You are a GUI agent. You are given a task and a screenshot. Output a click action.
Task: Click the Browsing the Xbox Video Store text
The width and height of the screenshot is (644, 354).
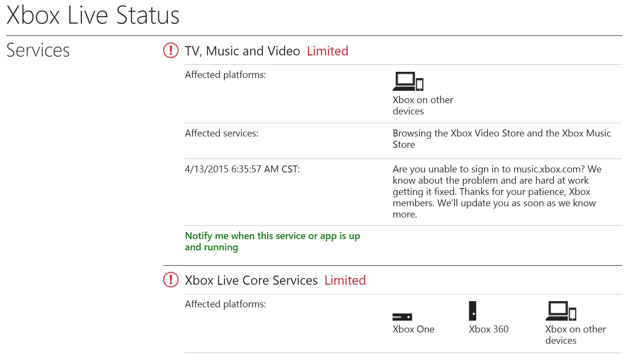pyautogui.click(x=502, y=139)
